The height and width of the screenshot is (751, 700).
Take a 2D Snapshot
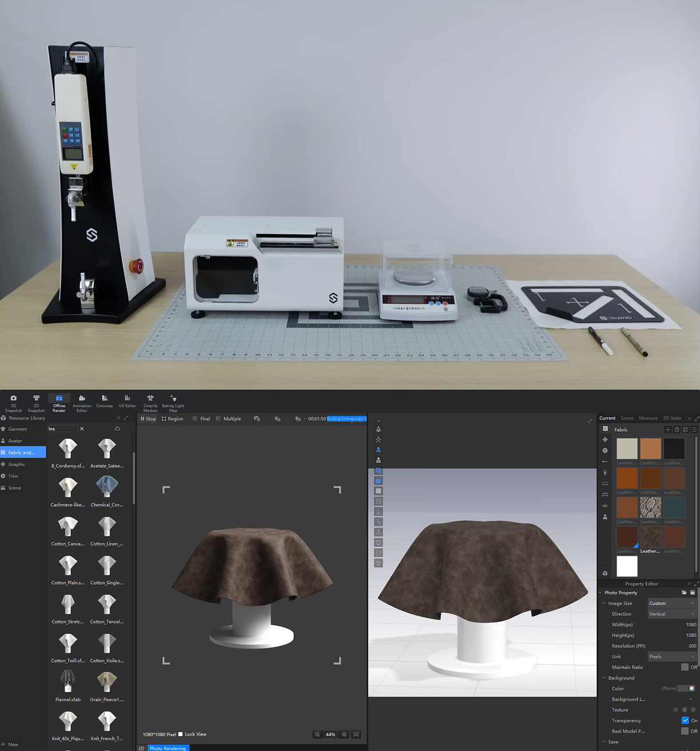35,401
